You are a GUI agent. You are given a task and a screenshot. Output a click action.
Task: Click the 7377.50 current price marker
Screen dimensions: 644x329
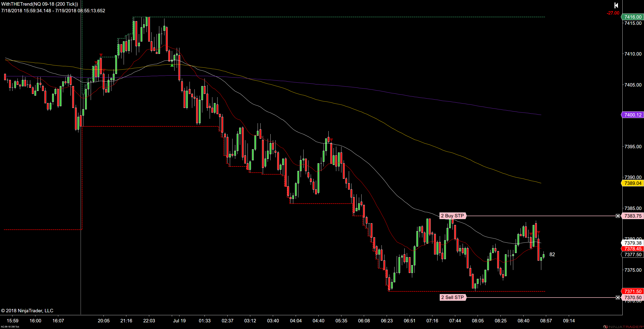pos(633,254)
